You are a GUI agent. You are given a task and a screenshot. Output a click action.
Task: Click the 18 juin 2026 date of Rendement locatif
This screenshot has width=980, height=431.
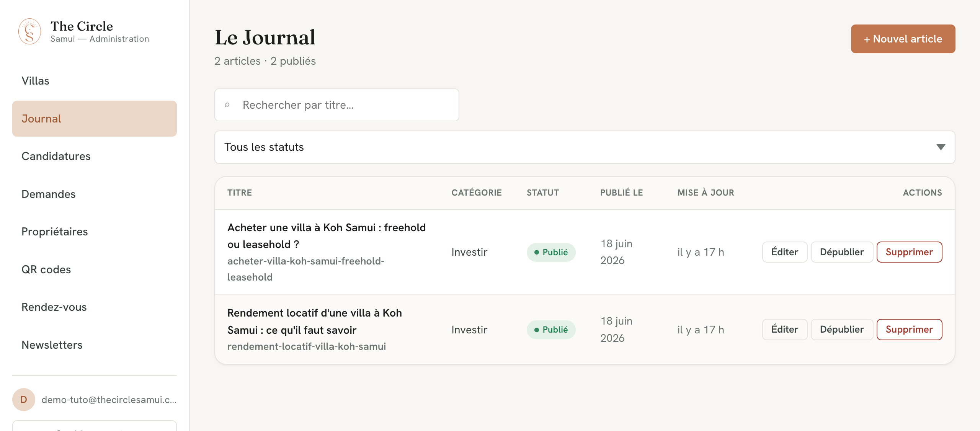(616, 330)
